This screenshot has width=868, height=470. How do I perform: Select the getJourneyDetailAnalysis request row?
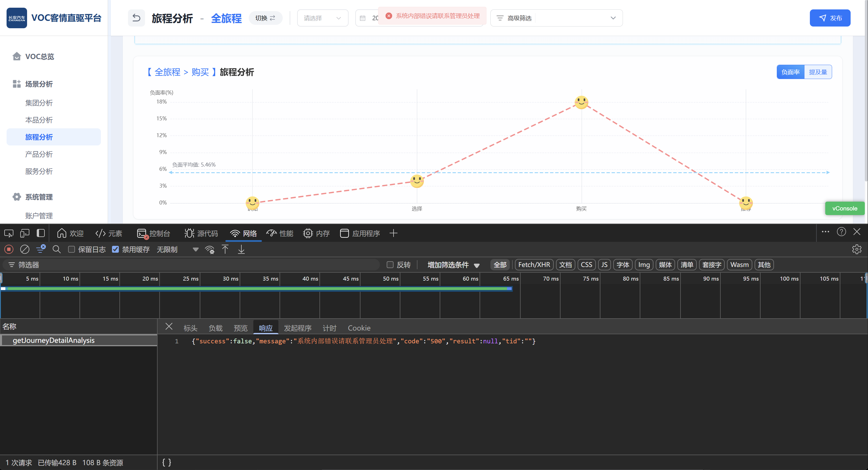[54, 340]
